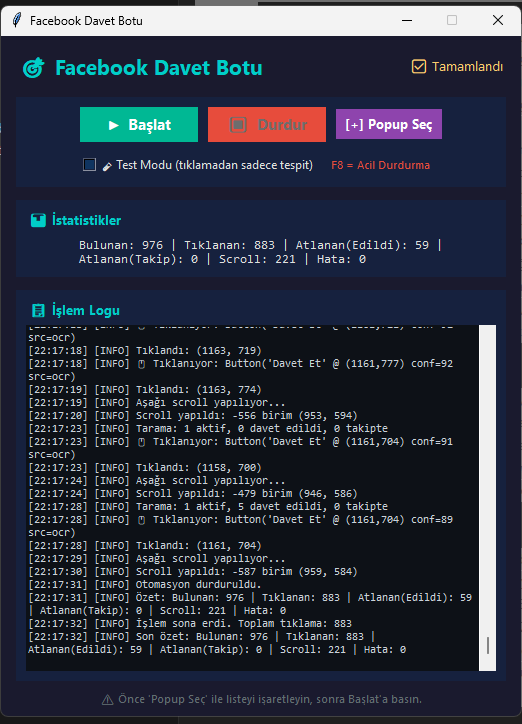The width and height of the screenshot is (522, 724).
Task: Click the Başlat start button
Action: click(x=139, y=125)
